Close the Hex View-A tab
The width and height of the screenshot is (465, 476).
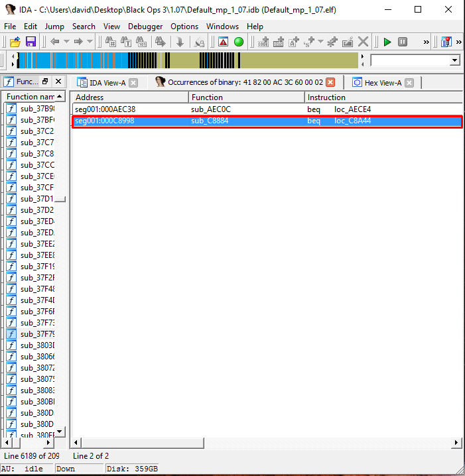click(409, 83)
